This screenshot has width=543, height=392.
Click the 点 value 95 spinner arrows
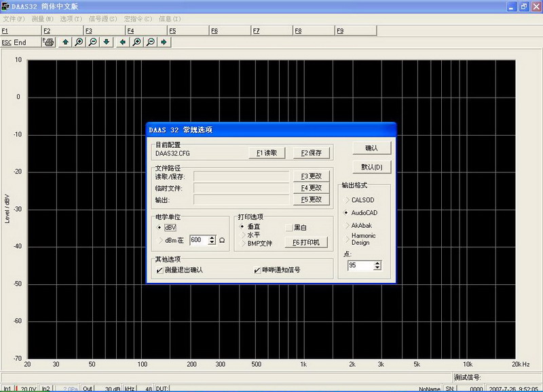click(x=377, y=266)
